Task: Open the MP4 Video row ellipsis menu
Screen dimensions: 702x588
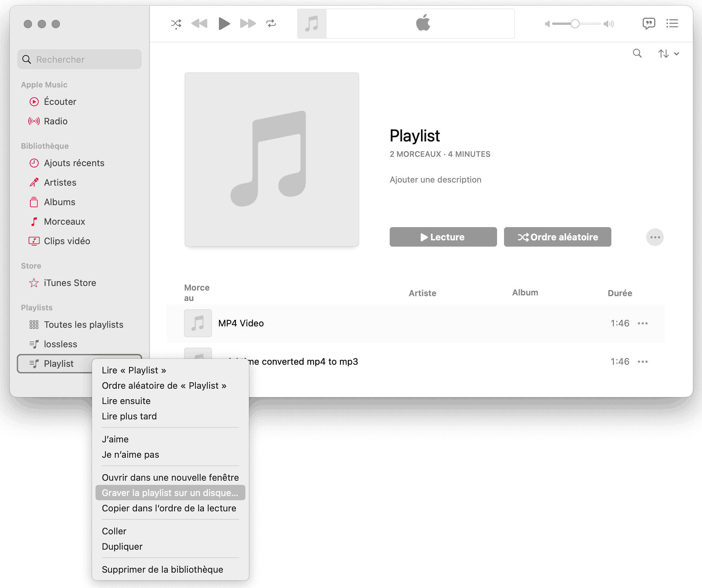Action: [643, 323]
